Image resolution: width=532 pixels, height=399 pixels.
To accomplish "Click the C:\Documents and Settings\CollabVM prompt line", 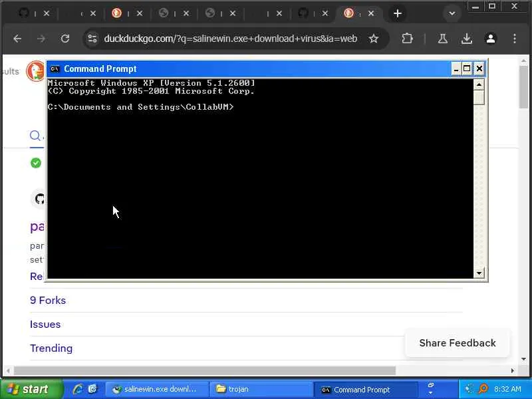I will point(140,107).
